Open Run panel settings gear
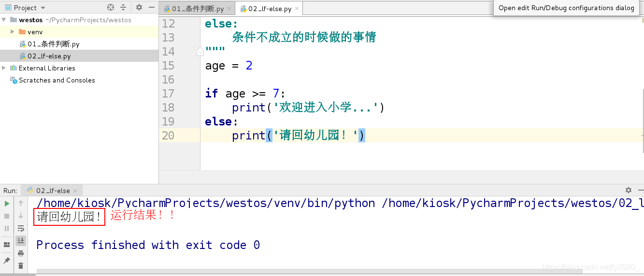644x276 pixels. (629, 190)
